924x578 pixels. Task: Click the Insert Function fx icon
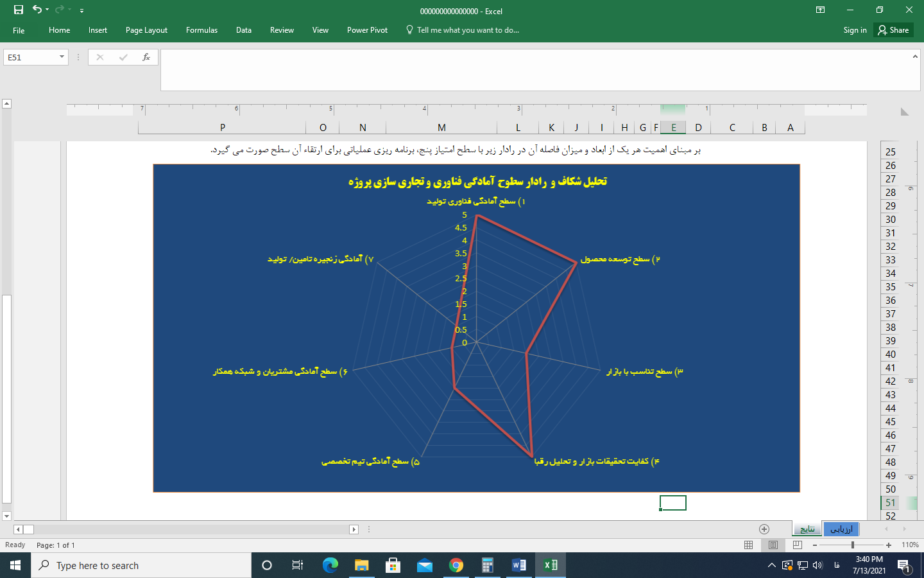146,57
